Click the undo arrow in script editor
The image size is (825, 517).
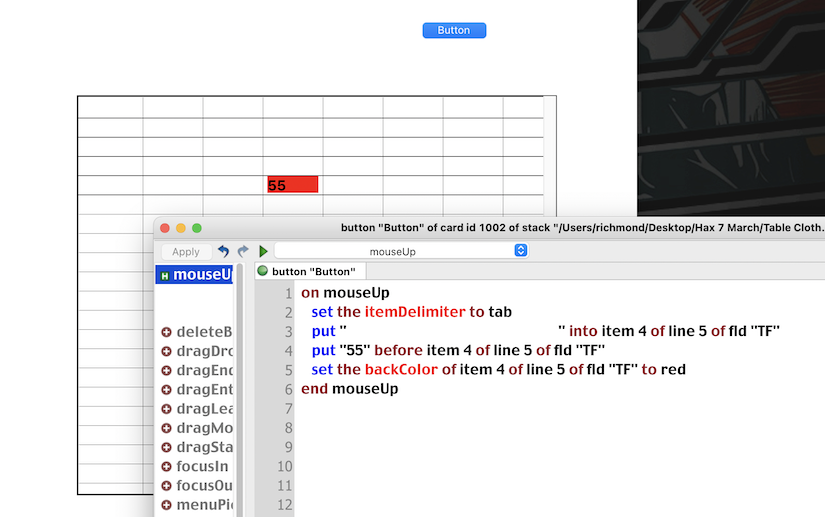223,251
